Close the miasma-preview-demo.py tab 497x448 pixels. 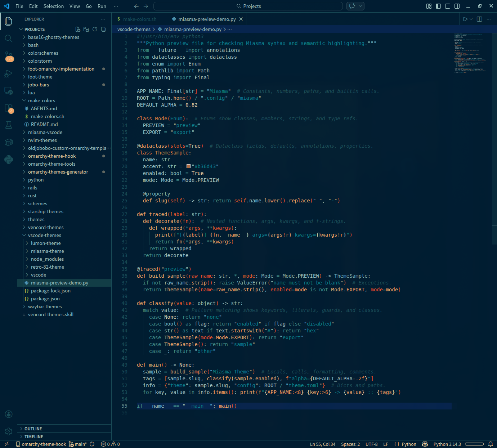tap(241, 19)
